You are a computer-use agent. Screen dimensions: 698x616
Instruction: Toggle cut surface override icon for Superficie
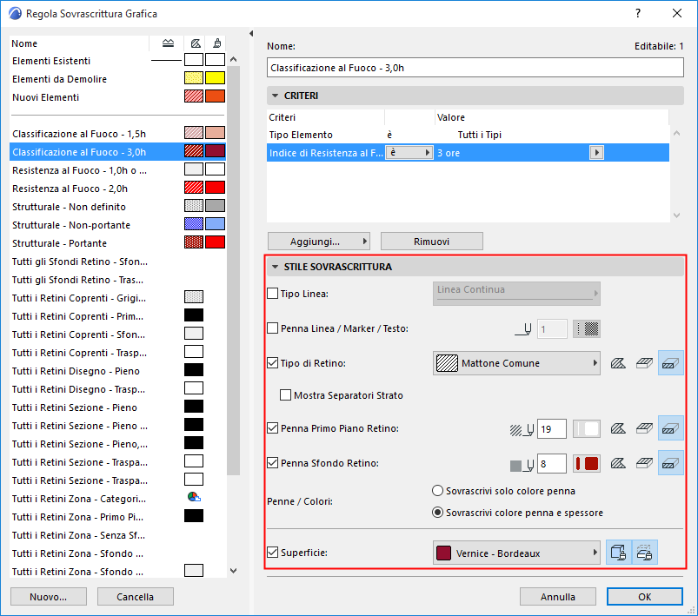click(x=644, y=553)
